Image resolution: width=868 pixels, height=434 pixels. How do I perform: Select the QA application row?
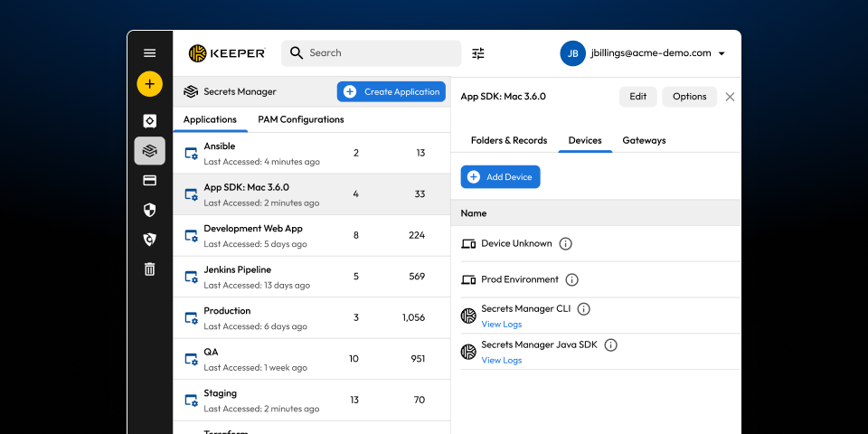312,359
